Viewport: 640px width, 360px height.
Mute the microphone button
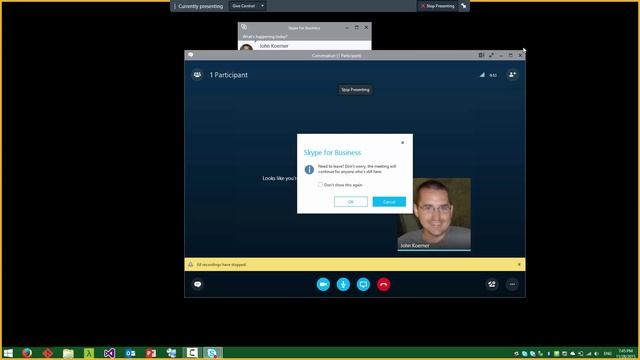tap(343, 284)
